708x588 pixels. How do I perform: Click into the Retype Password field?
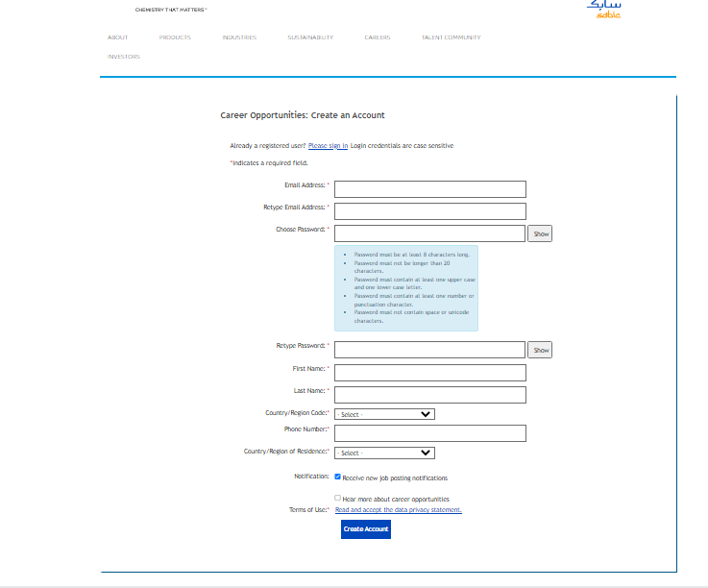pyautogui.click(x=429, y=350)
